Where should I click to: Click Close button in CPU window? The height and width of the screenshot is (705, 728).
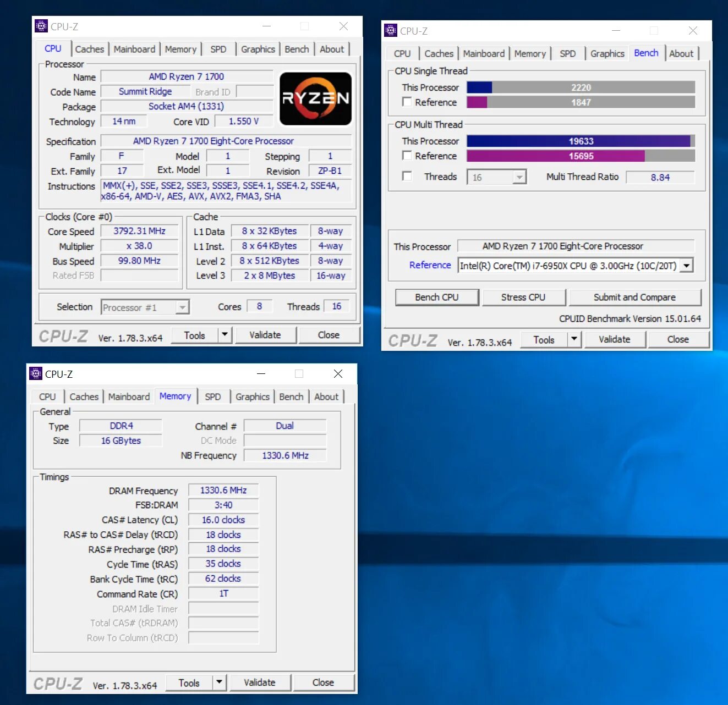pos(329,335)
